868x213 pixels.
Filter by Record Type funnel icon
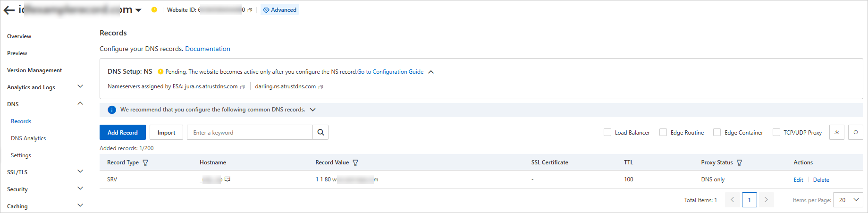145,162
